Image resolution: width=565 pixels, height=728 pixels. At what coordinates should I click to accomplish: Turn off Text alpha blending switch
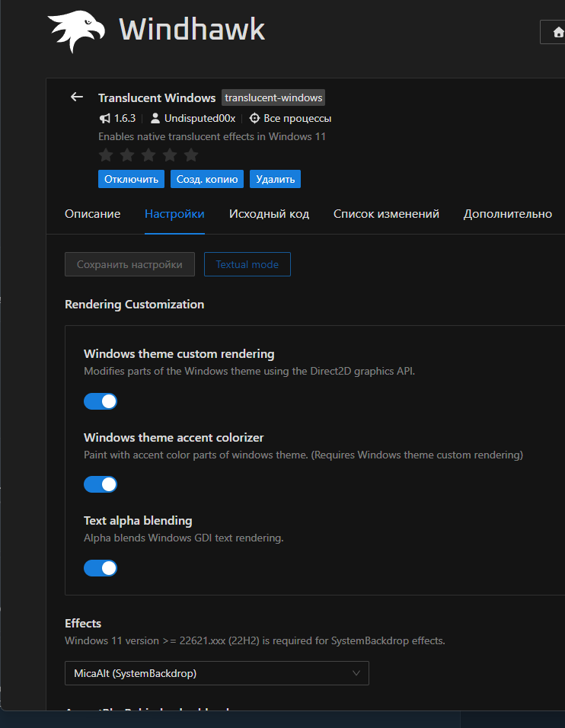point(101,568)
